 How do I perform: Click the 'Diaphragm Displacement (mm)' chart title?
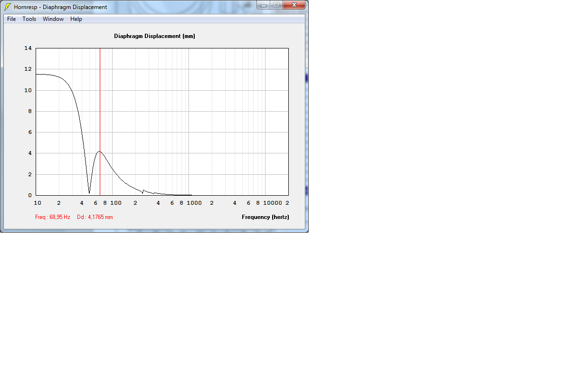tap(154, 36)
